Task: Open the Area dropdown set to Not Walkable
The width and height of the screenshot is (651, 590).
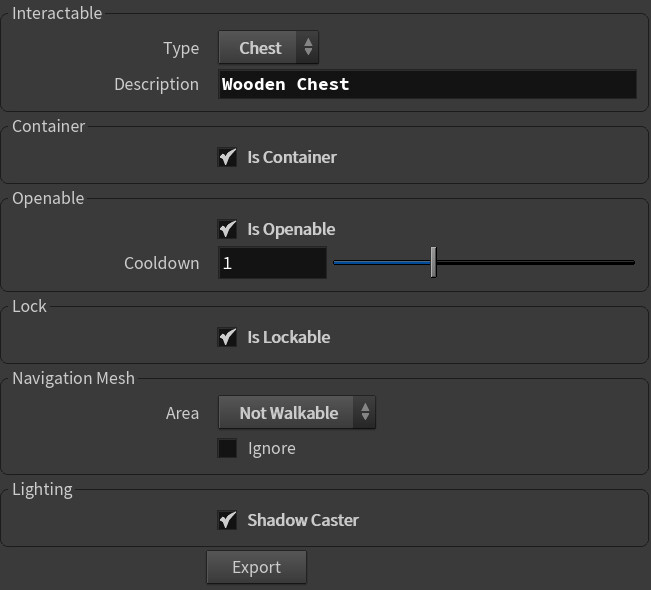Action: (x=297, y=413)
